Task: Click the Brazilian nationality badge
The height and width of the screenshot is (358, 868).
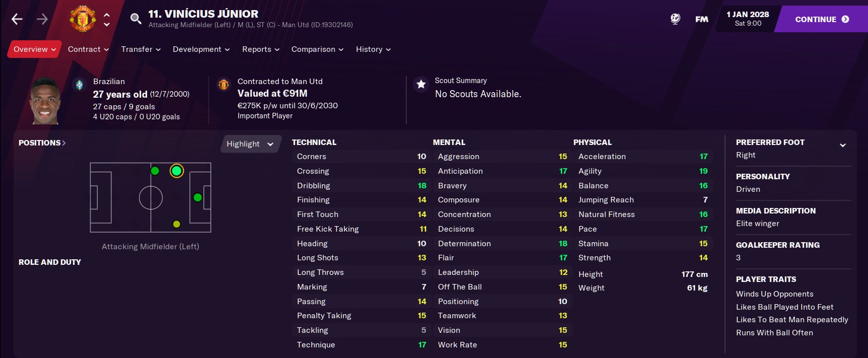Action: click(x=79, y=85)
